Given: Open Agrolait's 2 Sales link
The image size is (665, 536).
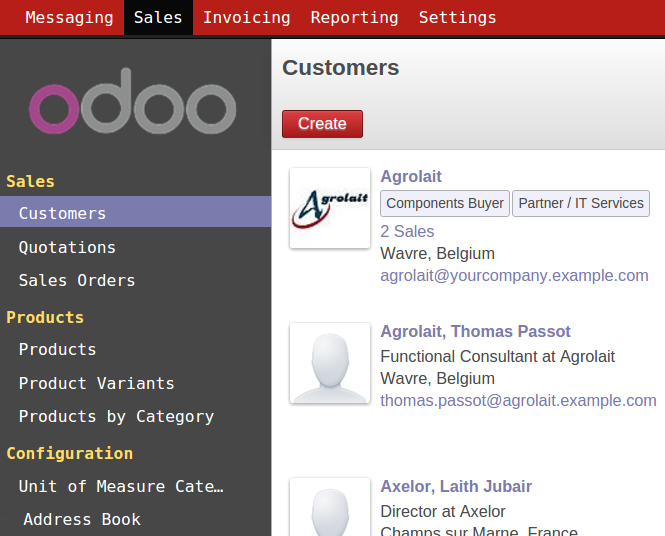Looking at the screenshot, I should point(407,232).
